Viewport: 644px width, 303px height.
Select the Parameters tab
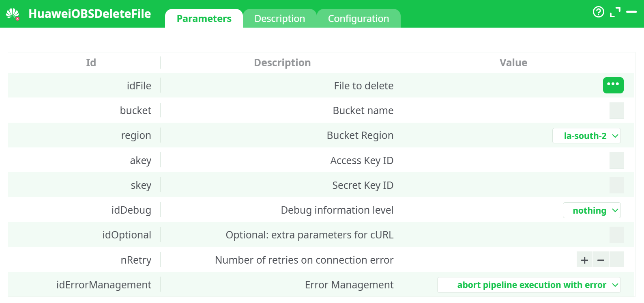(204, 18)
